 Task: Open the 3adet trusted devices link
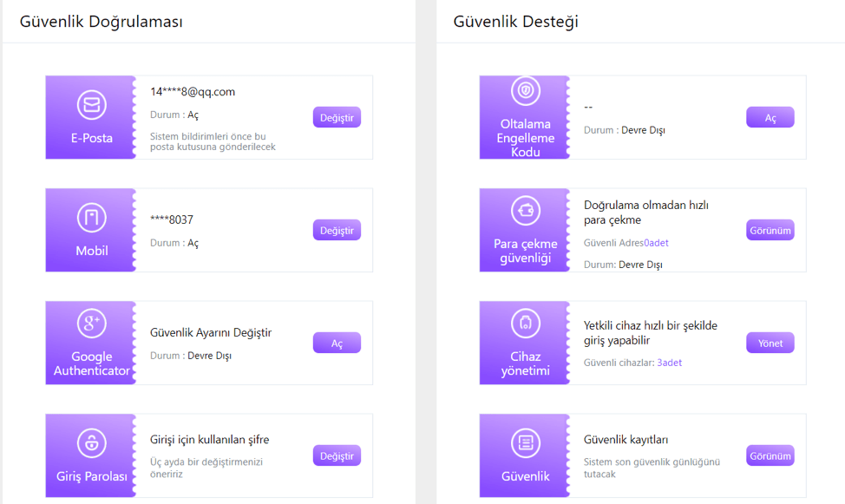[669, 363]
